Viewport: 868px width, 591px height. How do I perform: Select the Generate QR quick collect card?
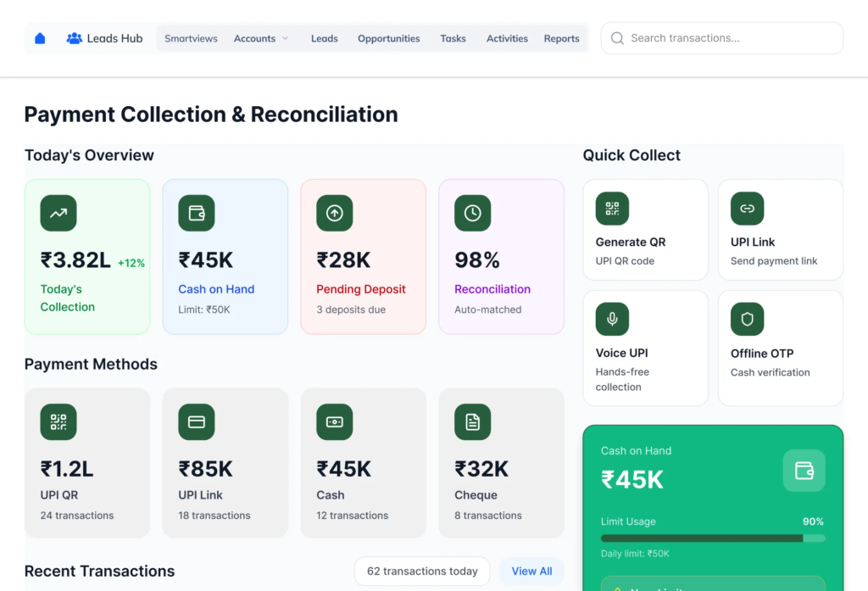645,229
